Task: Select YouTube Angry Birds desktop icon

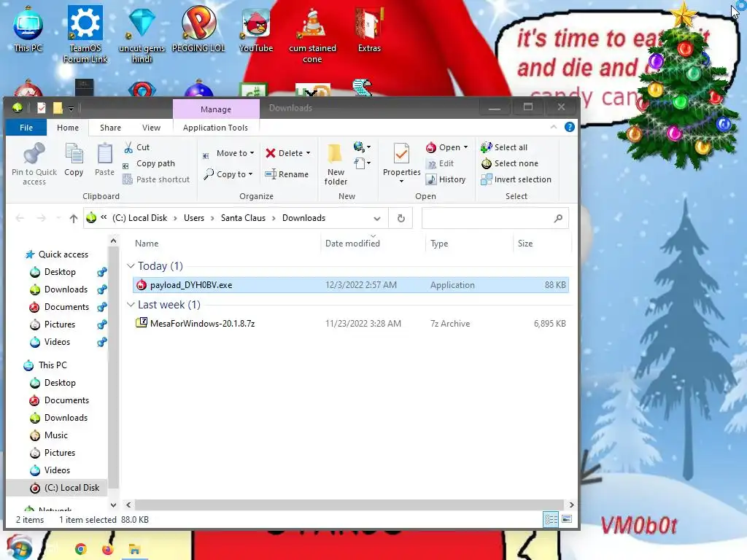Action: click(256, 29)
